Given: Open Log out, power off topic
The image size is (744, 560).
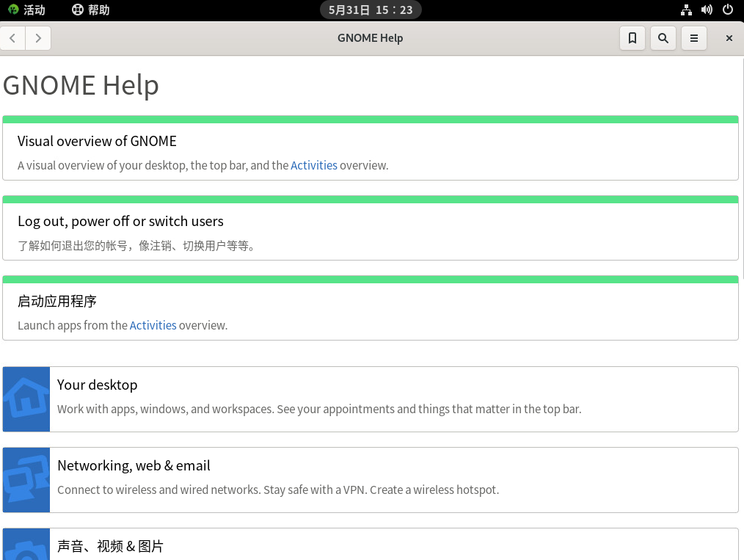Looking at the screenshot, I should tap(120, 221).
